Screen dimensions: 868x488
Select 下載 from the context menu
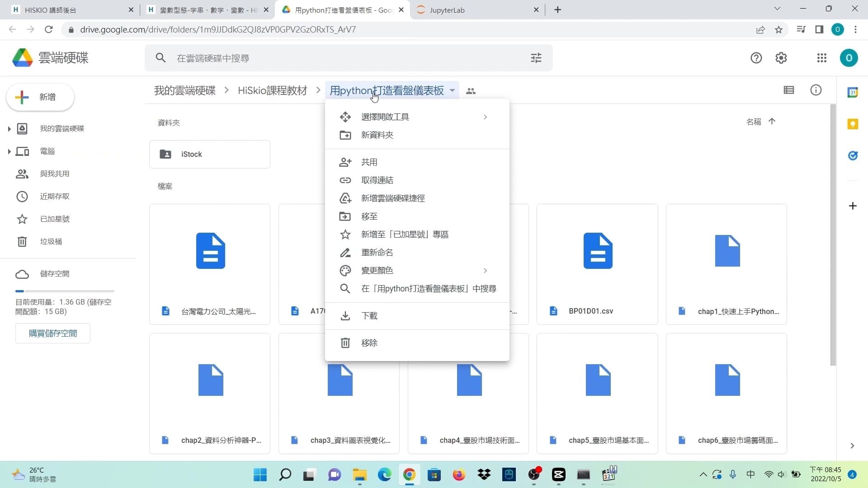(369, 315)
